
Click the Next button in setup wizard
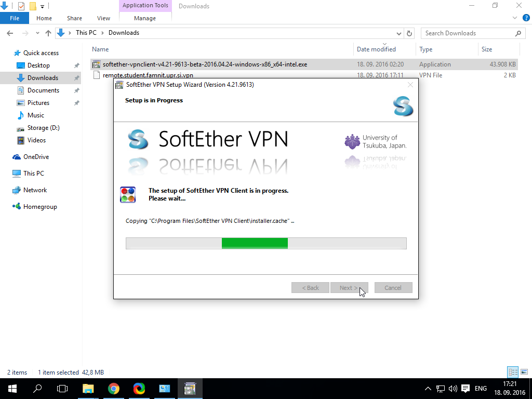[350, 288]
